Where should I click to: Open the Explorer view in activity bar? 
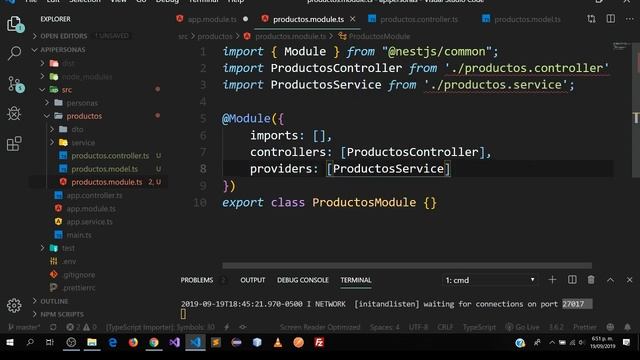15,24
